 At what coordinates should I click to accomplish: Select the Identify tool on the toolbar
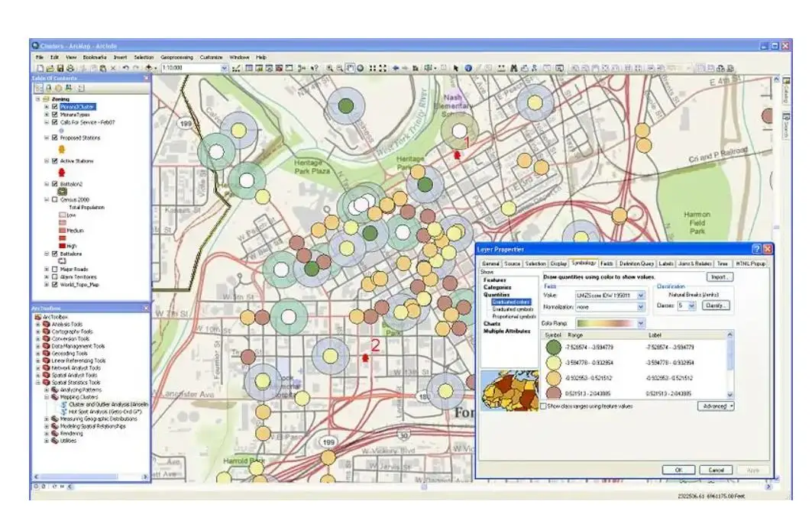(x=467, y=68)
